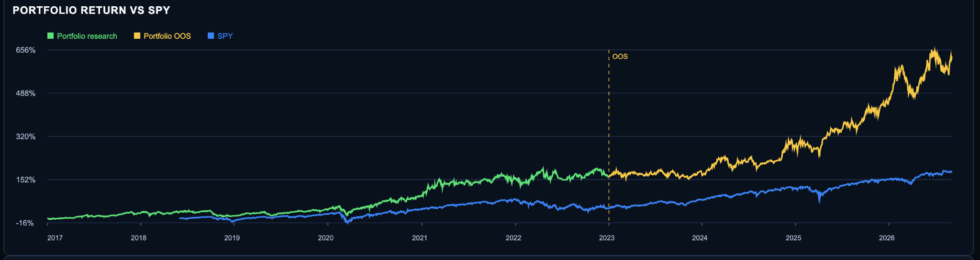980x260 pixels.
Task: Click the green Portfolio research color swatch
Action: pos(50,36)
